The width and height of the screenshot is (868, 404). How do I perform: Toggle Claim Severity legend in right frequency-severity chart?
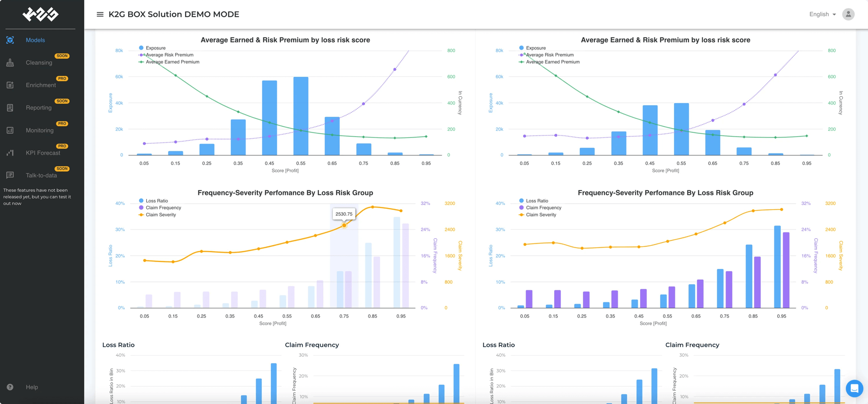538,214
